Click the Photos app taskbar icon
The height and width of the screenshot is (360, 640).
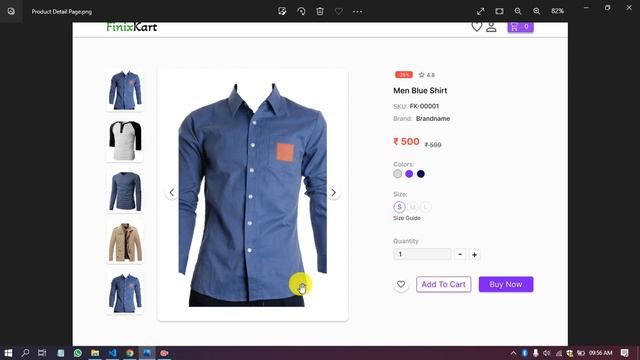tap(147, 353)
